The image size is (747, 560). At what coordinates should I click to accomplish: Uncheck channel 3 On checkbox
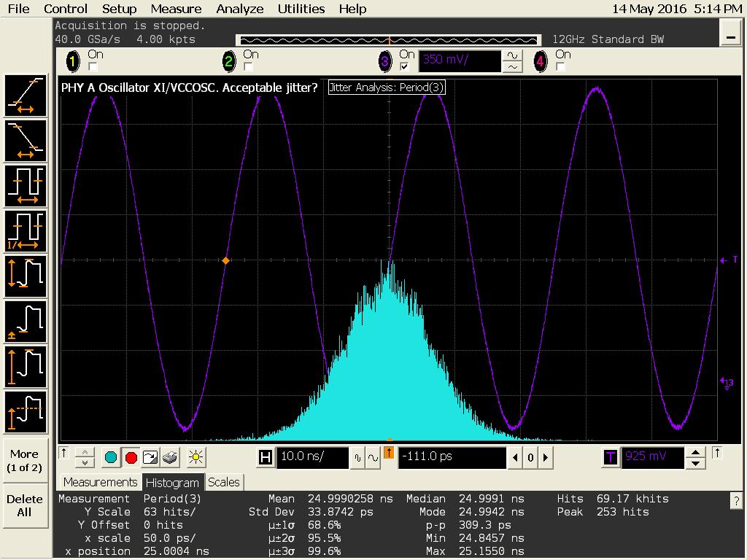point(404,66)
